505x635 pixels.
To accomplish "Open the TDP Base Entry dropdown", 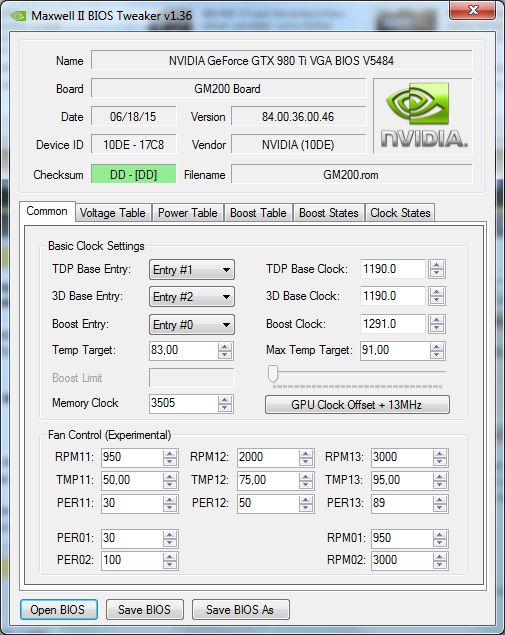I will 192,270.
